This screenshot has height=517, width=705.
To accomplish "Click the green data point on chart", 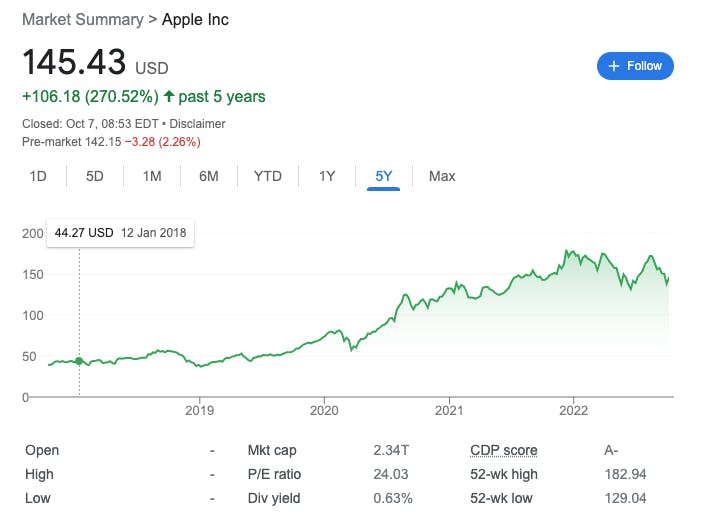I will [79, 361].
